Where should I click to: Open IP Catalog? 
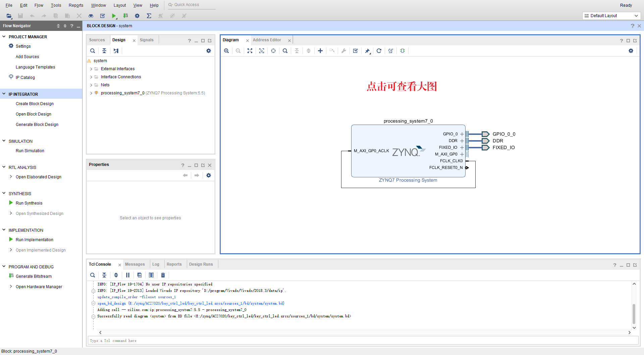point(25,78)
